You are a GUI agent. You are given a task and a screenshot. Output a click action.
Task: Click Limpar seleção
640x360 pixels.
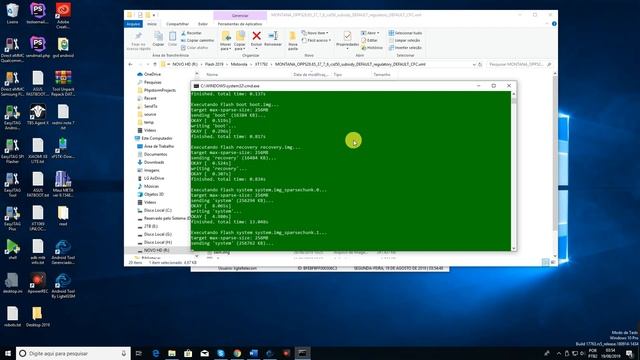[404, 40]
